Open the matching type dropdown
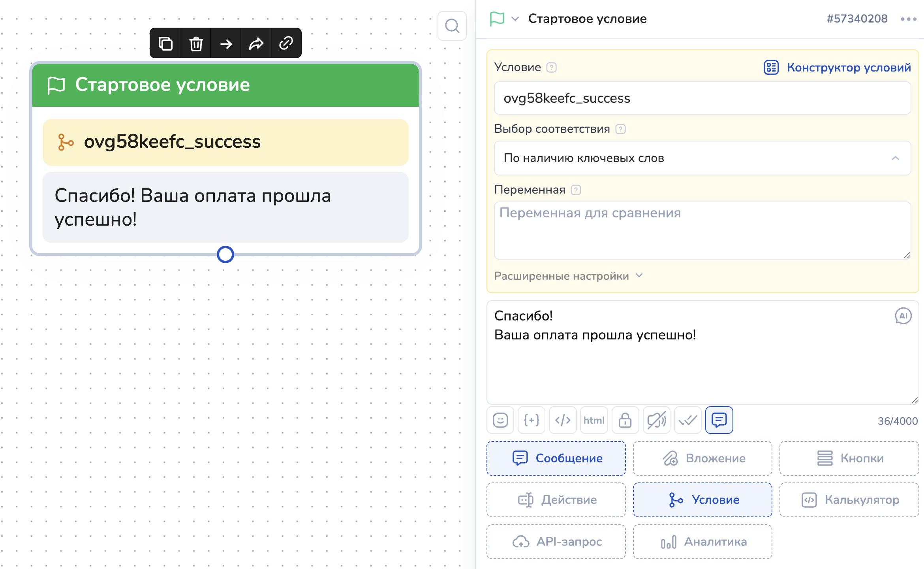924x569 pixels. pyautogui.click(x=702, y=158)
